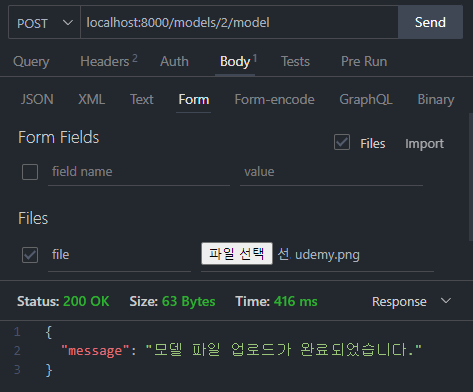Viewport: 473px width, 392px height.
Task: Switch body type to GraphQL
Action: tap(366, 99)
